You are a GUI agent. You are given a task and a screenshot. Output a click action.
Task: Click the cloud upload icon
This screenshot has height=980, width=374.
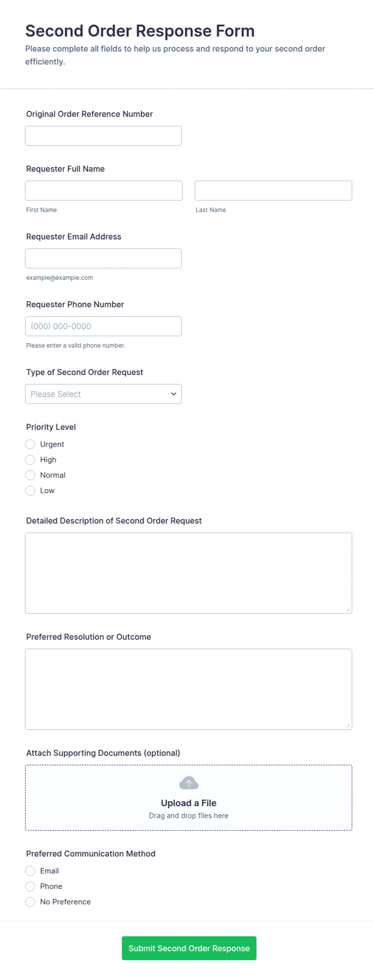pos(189,783)
